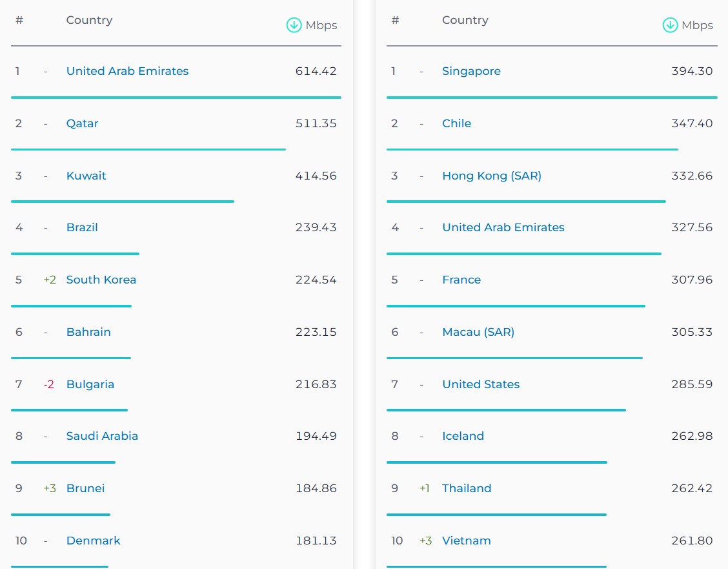The height and width of the screenshot is (569, 728).
Task: Click the 181.13 Mbps value
Action: coord(316,541)
